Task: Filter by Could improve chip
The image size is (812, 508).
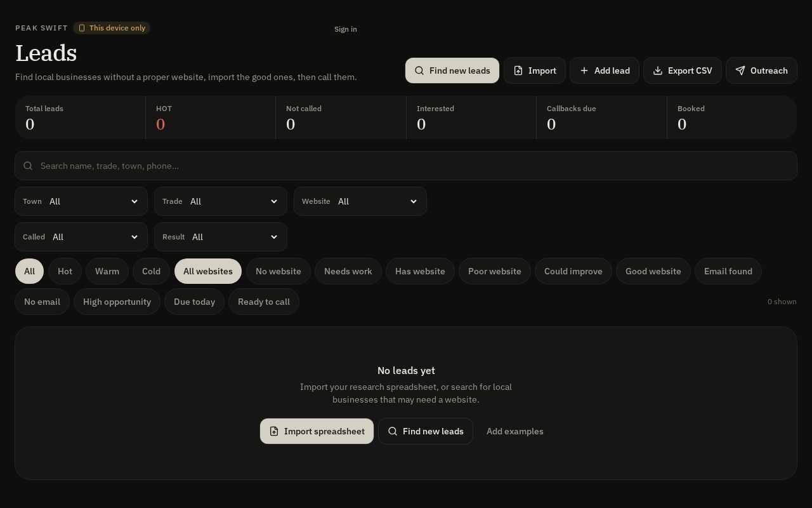Action: [x=573, y=271]
